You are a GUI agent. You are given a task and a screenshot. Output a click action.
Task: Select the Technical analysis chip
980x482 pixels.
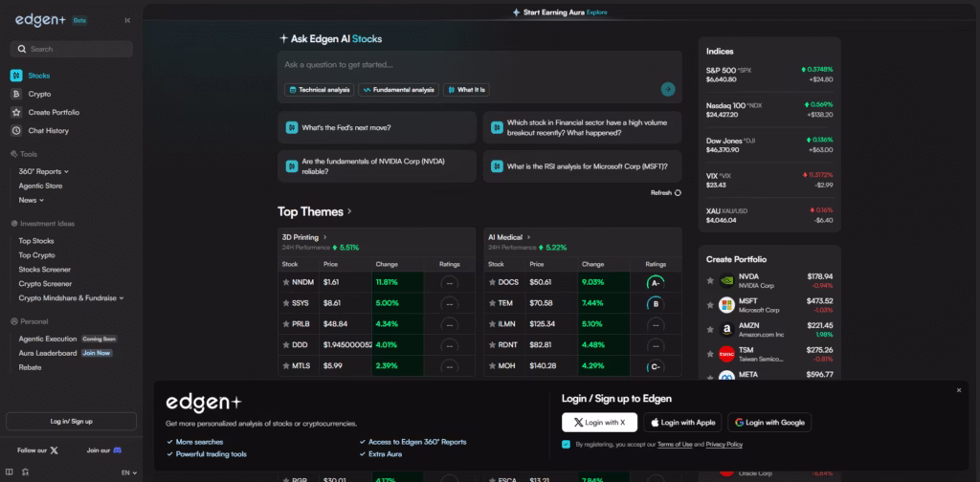click(319, 89)
